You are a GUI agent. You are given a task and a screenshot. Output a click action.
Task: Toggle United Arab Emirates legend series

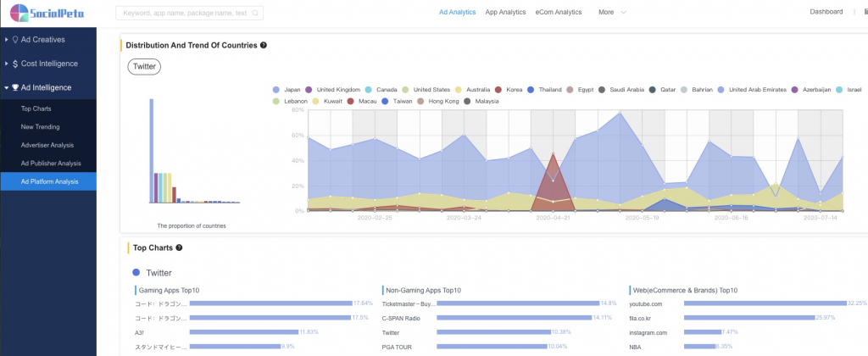[752, 90]
